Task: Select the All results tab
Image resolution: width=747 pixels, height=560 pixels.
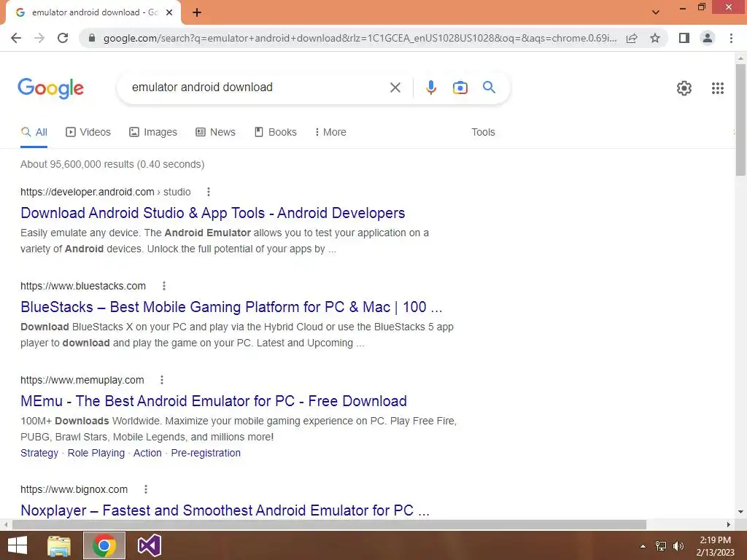Action: [34, 133]
